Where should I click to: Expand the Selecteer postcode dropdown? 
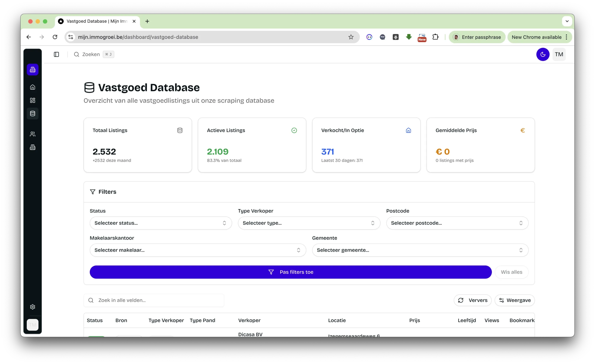(x=457, y=223)
